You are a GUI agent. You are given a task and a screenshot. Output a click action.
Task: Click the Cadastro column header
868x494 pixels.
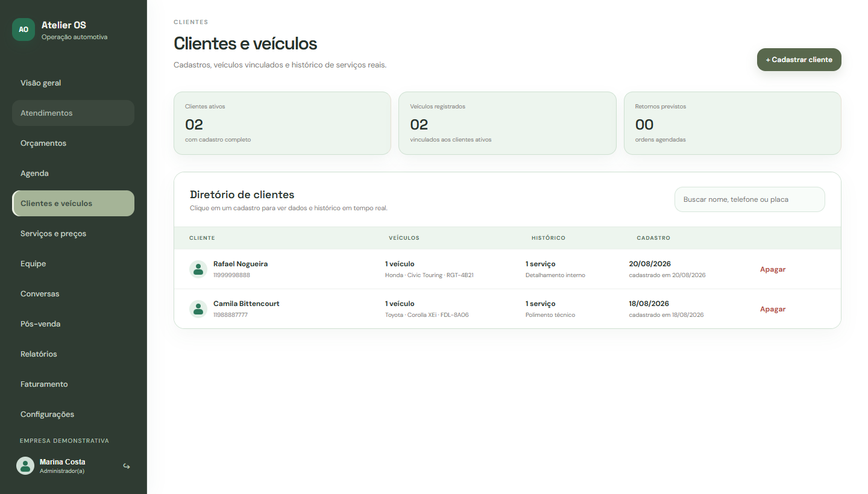click(x=653, y=238)
